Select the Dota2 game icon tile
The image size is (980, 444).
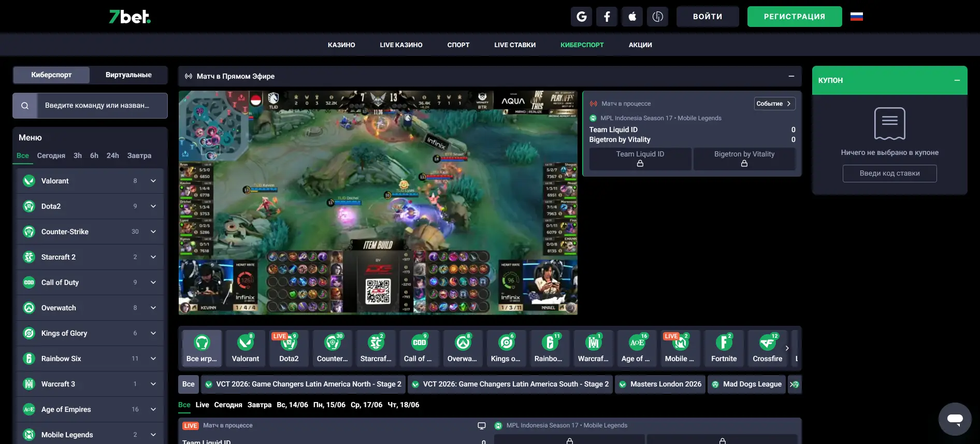289,348
